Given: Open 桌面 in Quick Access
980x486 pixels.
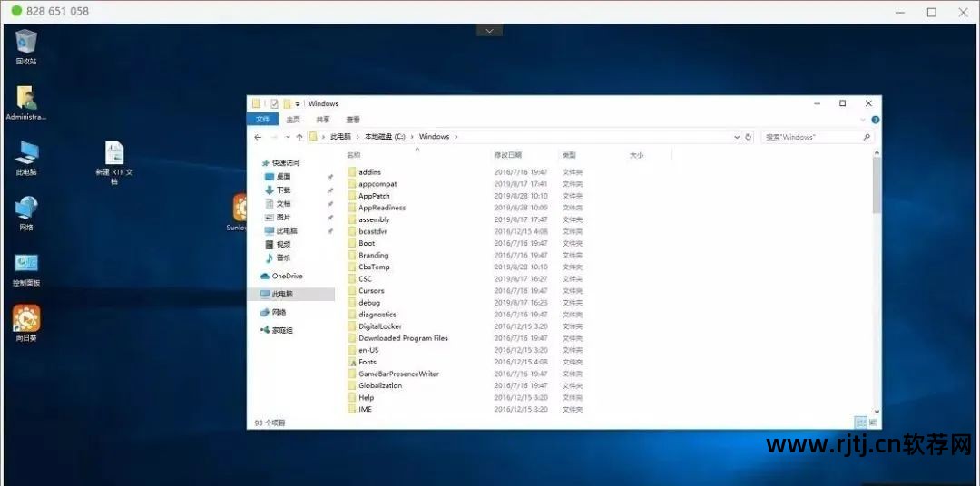Looking at the screenshot, I should 279,177.
